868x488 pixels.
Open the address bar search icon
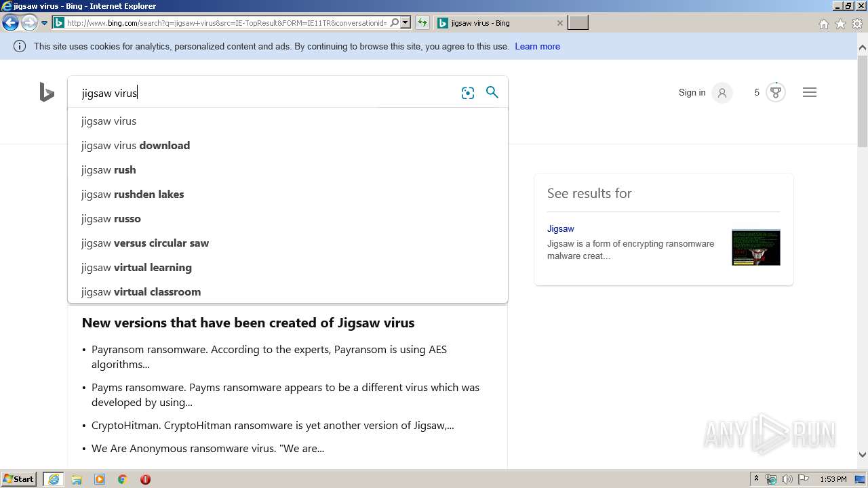coord(394,23)
